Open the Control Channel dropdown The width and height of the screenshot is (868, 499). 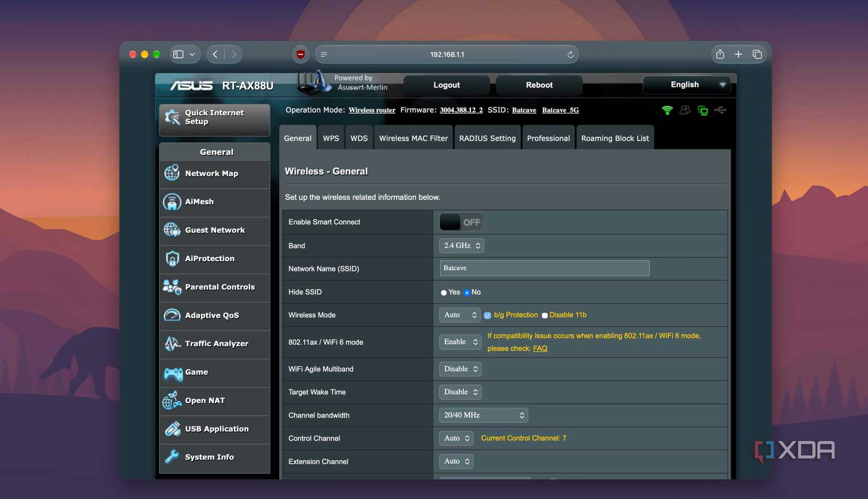click(x=456, y=438)
